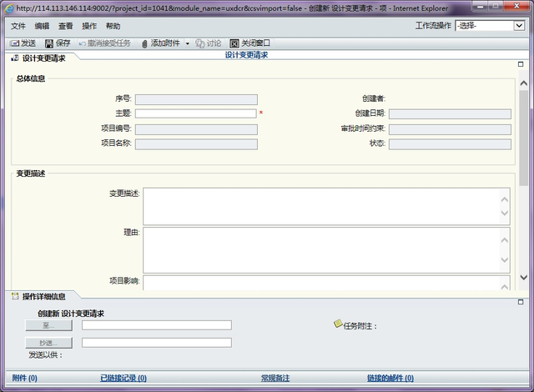534x392 pixels.
Task: Click the 抄送 CC input field
Action: [157, 343]
